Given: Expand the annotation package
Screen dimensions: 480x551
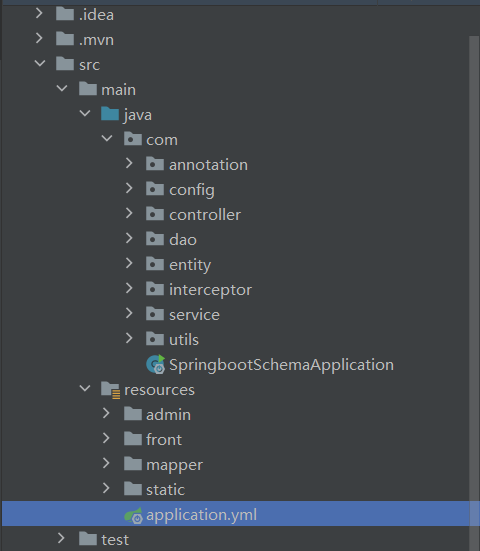Looking at the screenshot, I should pyautogui.click(x=129, y=163).
